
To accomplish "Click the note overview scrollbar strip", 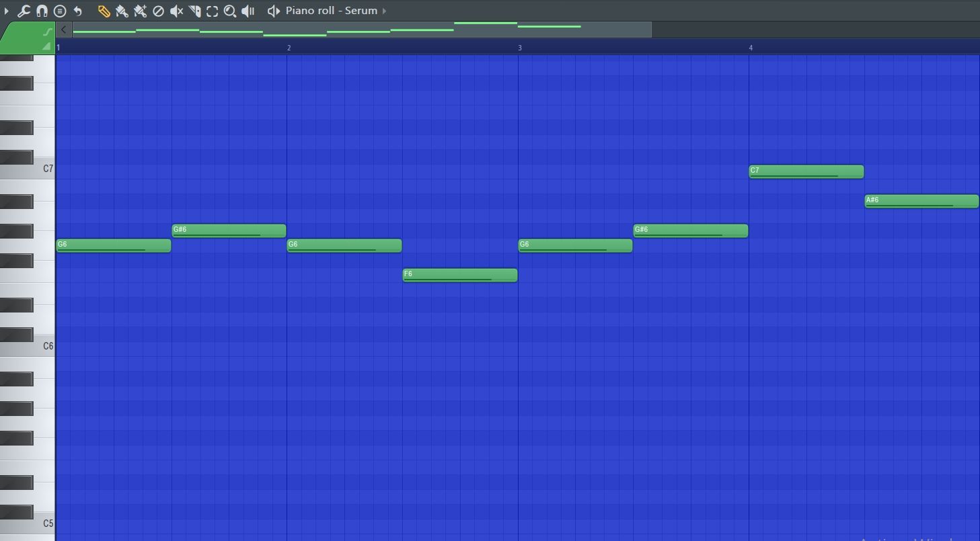I will coord(362,30).
